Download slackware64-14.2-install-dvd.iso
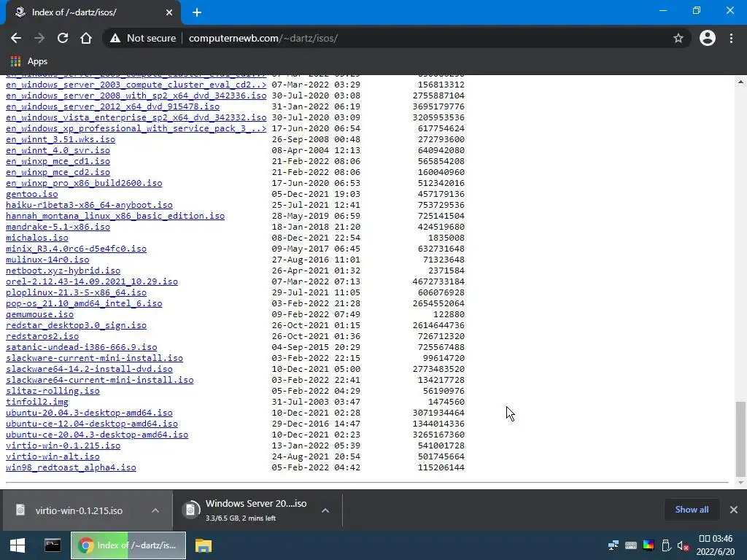Screen dimensions: 747x560 pos(89,368)
